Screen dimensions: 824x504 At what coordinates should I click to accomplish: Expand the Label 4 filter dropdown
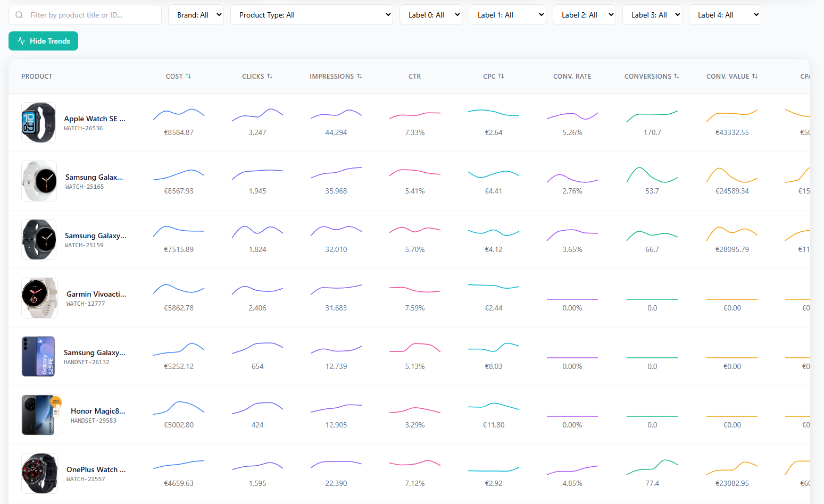[725, 14]
